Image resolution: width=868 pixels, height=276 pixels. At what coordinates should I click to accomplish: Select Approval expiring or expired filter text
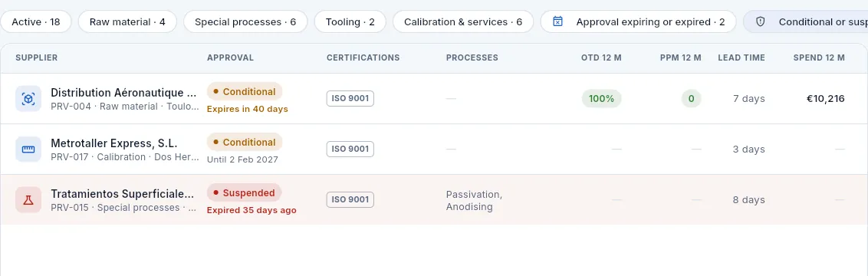(650, 22)
